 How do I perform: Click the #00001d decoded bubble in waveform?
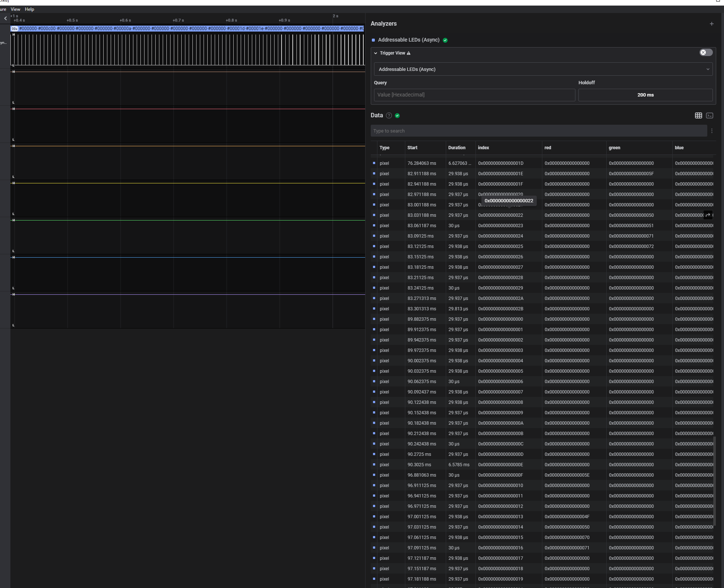coord(236,29)
